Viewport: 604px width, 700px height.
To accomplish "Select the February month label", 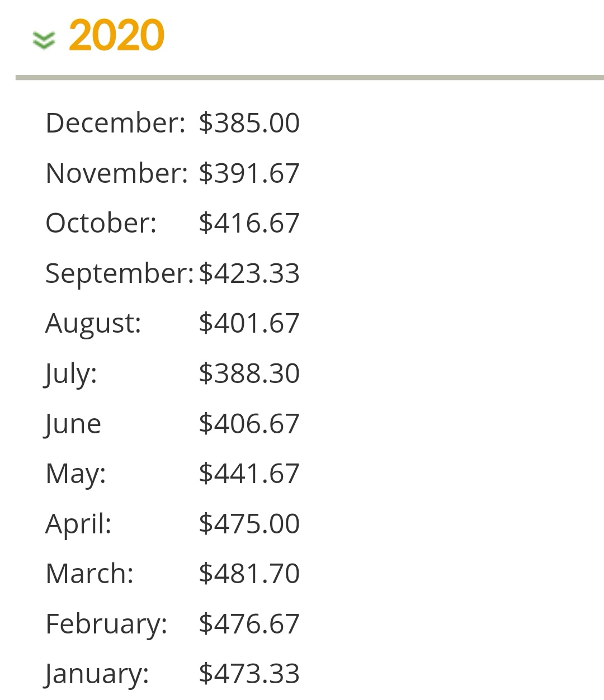I will coord(106,624).
